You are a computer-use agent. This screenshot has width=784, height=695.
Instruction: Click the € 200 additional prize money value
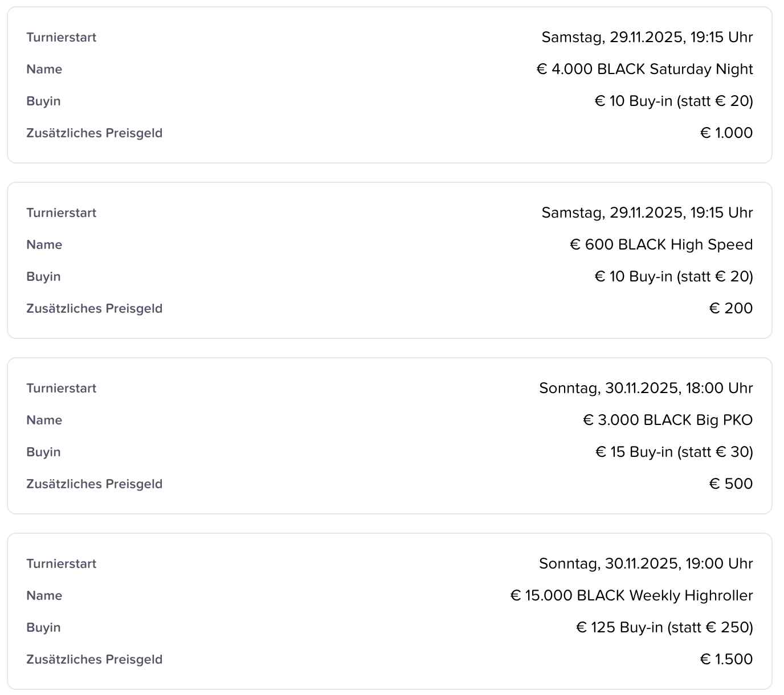pyautogui.click(x=731, y=308)
